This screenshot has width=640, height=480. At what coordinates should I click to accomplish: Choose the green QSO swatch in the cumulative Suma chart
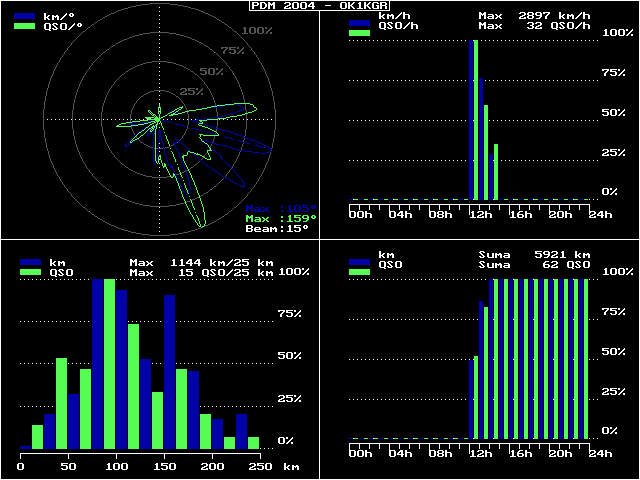point(359,272)
